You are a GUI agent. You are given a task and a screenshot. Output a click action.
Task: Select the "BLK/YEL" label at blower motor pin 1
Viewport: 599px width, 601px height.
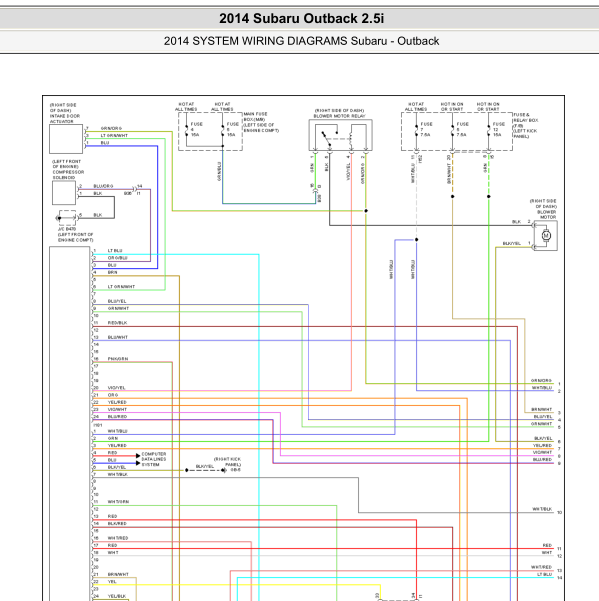coord(512,243)
